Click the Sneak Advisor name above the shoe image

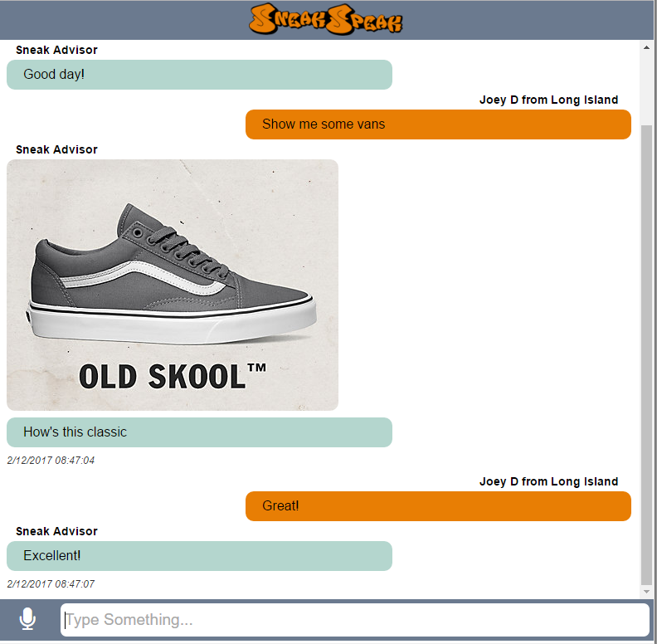[56, 149]
